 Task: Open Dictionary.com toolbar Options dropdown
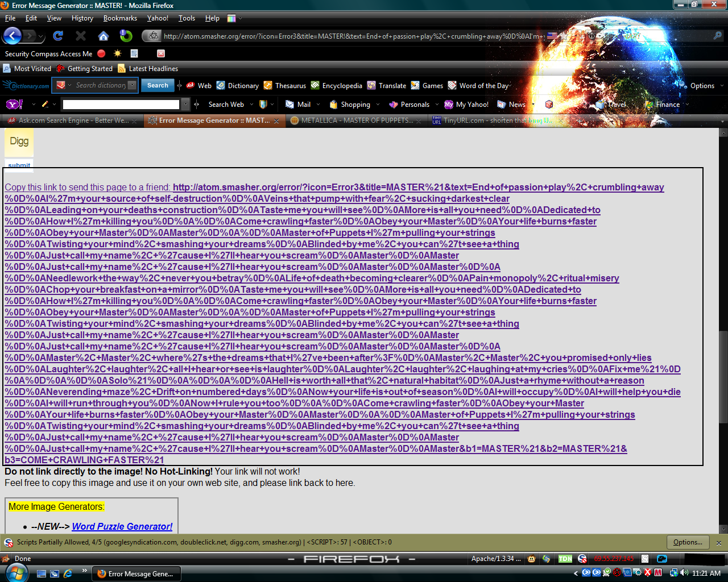coord(702,86)
